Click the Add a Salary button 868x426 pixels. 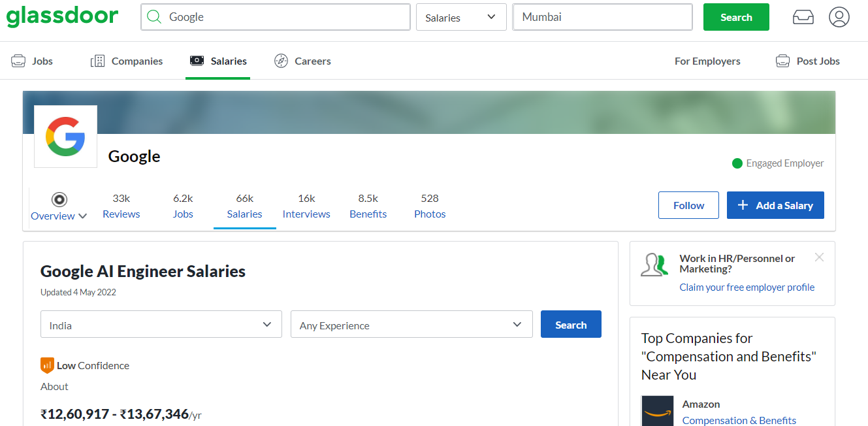[x=775, y=205]
